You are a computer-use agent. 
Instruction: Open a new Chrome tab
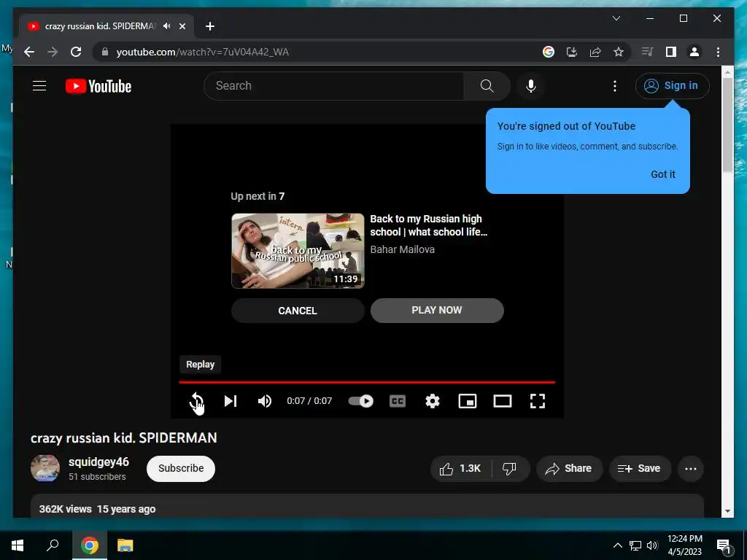pyautogui.click(x=209, y=26)
